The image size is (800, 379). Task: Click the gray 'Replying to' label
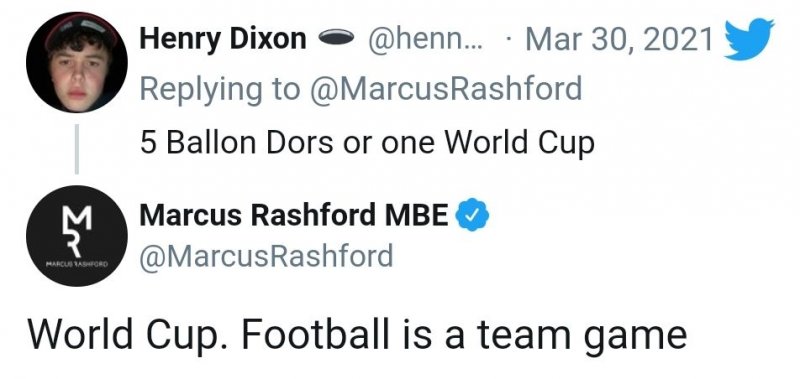[x=220, y=89]
